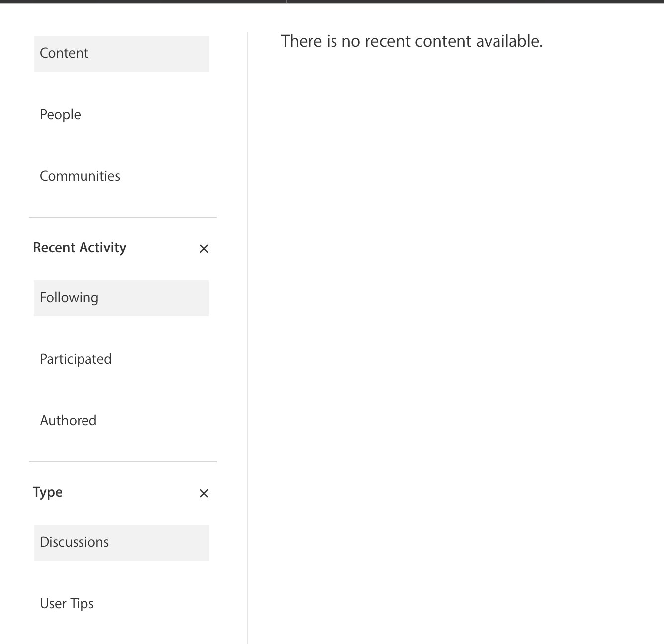Remove the Type filter using its X icon

(204, 493)
